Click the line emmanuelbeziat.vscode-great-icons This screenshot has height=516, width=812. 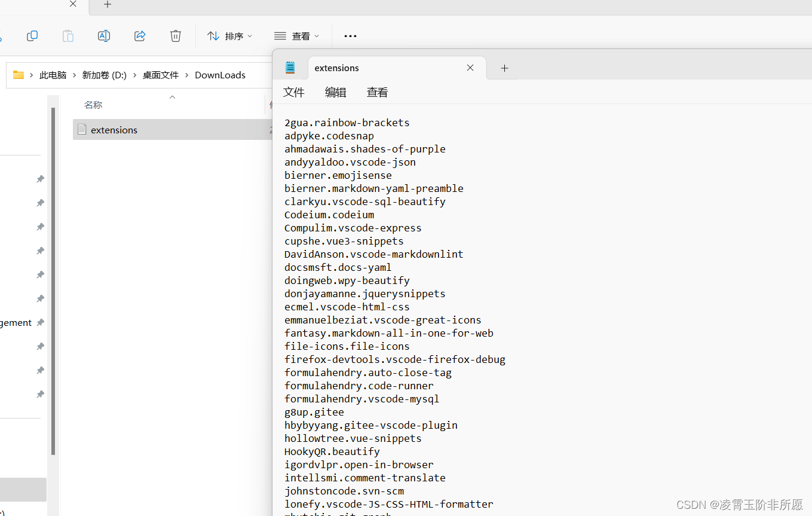coord(383,320)
